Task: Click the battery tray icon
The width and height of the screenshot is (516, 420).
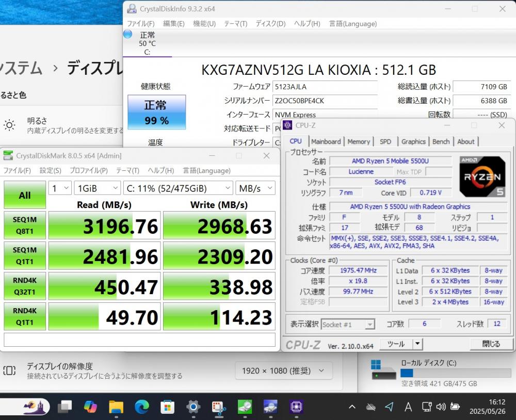Action: 455,407
